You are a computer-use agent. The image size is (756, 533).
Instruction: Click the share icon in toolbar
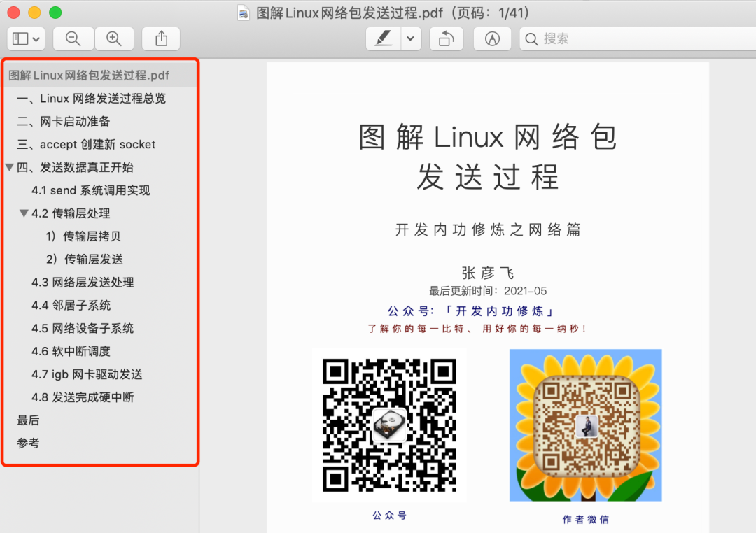coord(161,38)
